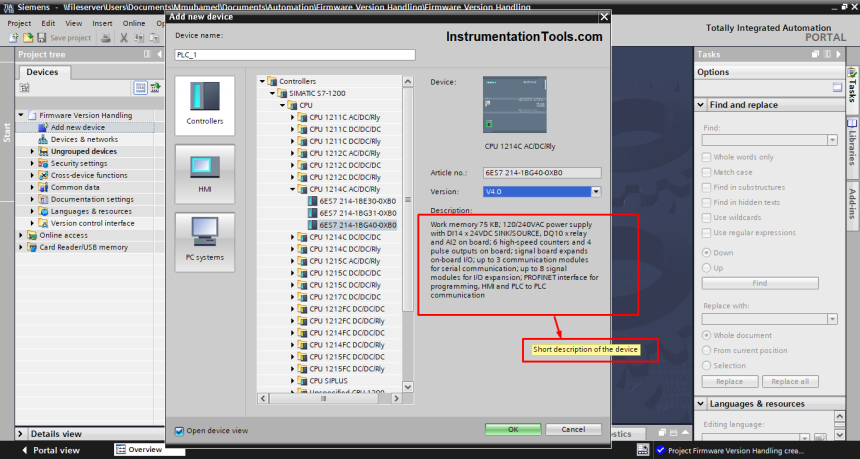Expand the Details view panel
Screen dimensions: 860x459
click(x=20, y=434)
